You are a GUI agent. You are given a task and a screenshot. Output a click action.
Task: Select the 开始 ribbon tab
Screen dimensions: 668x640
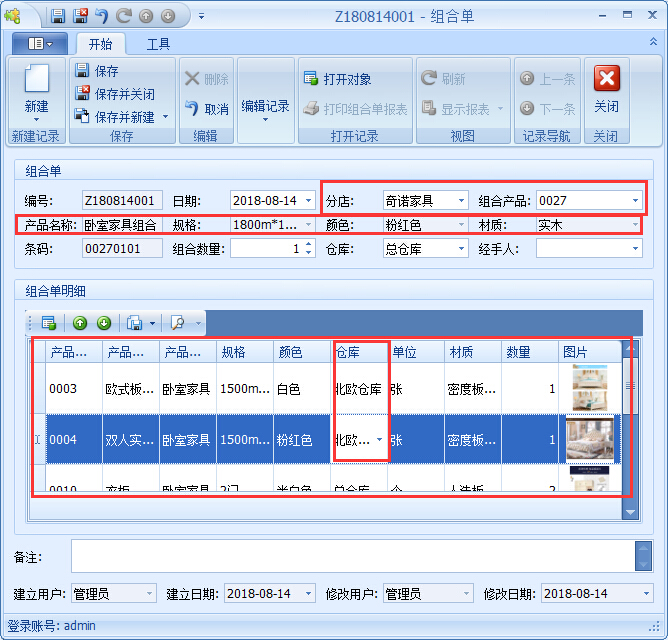(x=100, y=44)
